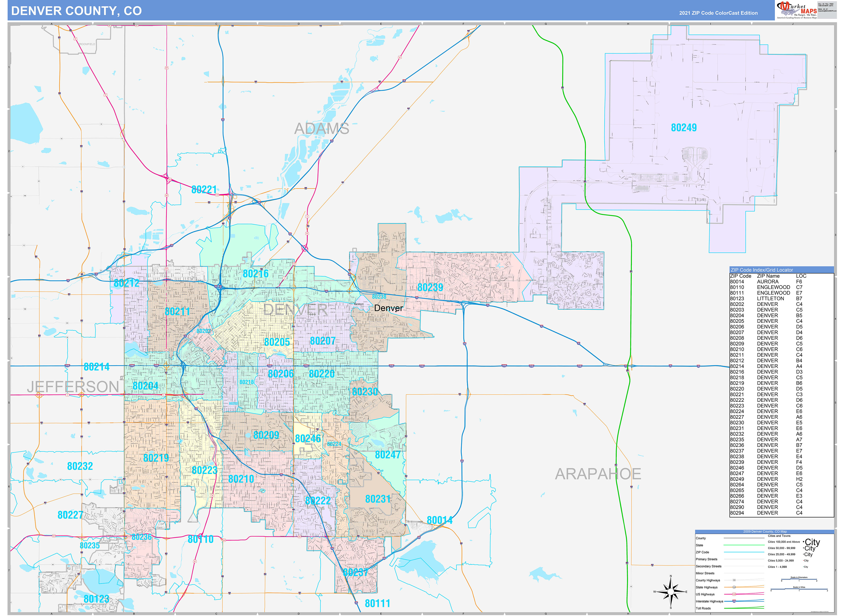841x616 pixels.
Task: Click the 80249 ZIP code label
Action: [684, 128]
